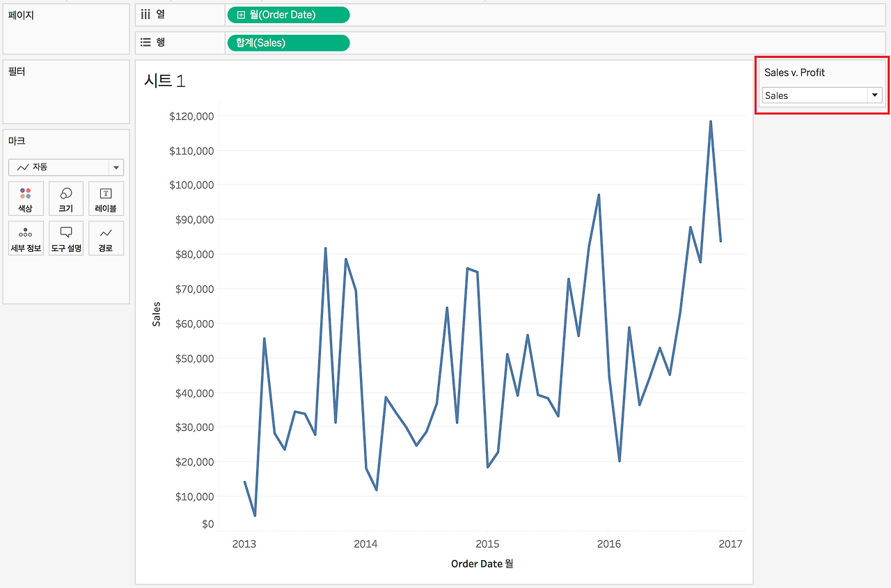This screenshot has height=588, width=891.
Task: Open the 색상 color mark card
Action: click(26, 198)
